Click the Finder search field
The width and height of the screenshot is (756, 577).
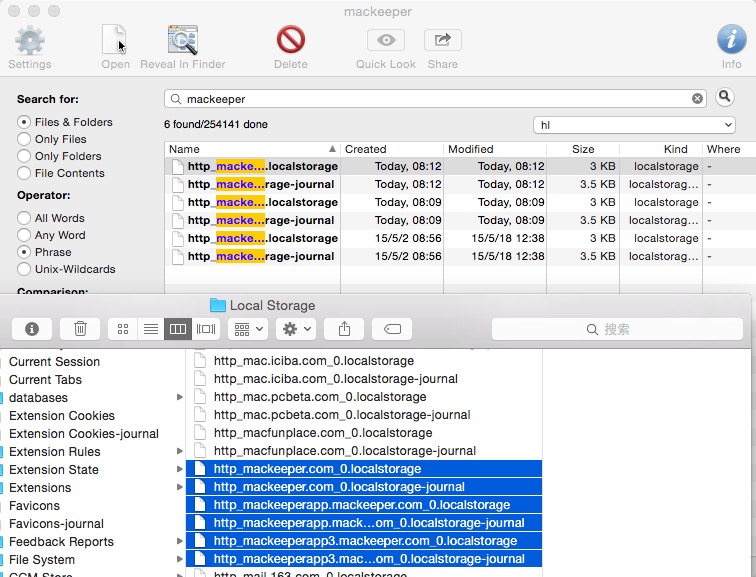617,329
